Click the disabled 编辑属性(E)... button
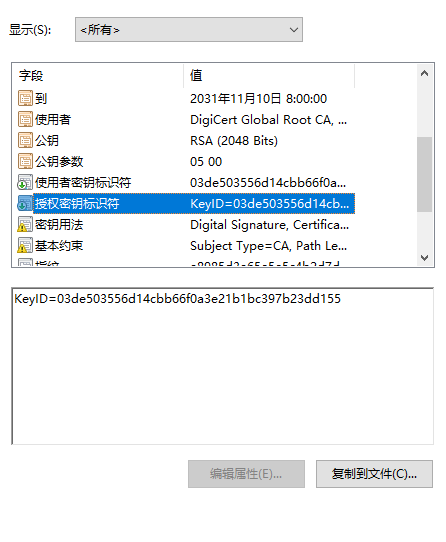 pos(246,474)
